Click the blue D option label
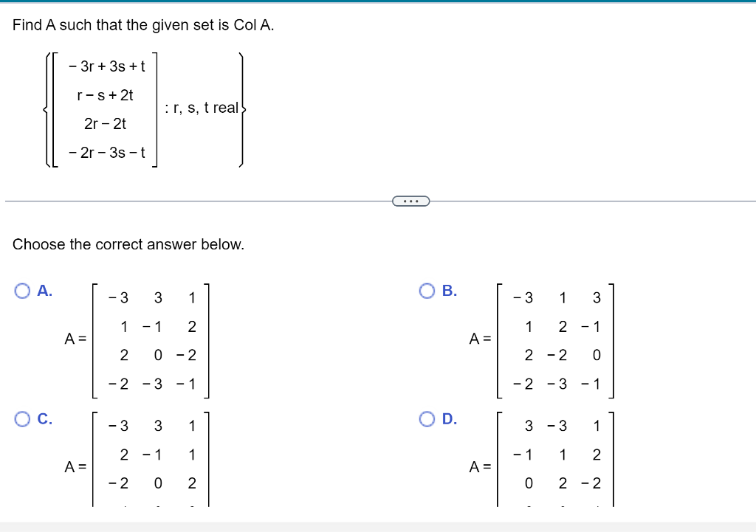756x532 pixels. tap(450, 419)
